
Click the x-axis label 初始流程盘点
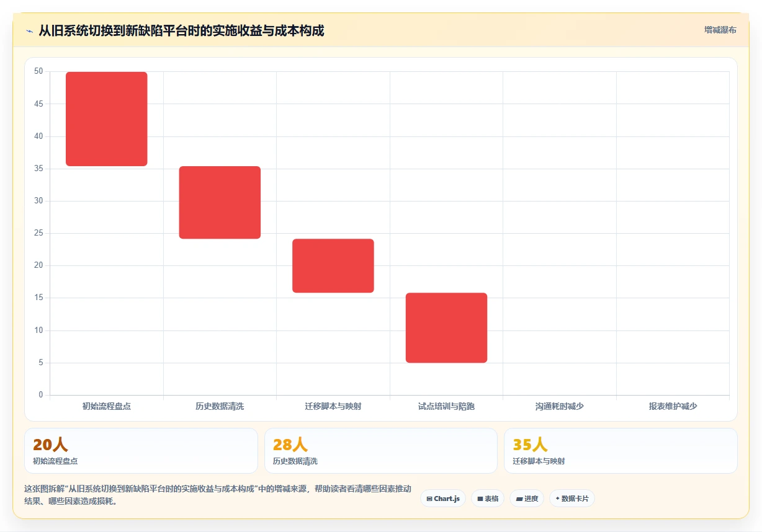[107, 407]
